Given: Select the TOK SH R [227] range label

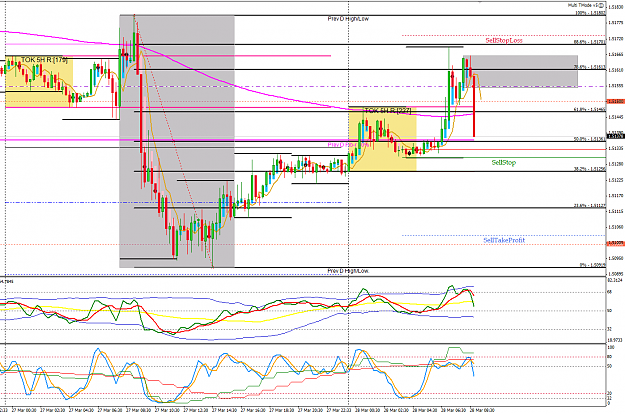Looking at the screenshot, I should click(388, 110).
